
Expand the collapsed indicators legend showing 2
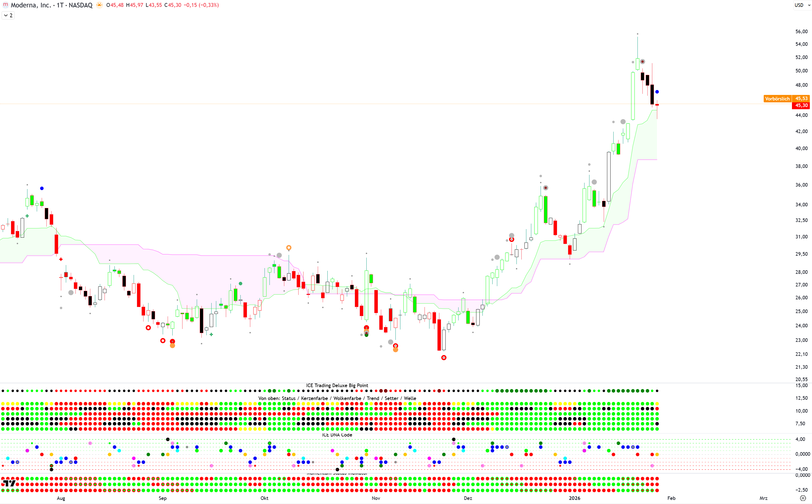click(x=8, y=15)
